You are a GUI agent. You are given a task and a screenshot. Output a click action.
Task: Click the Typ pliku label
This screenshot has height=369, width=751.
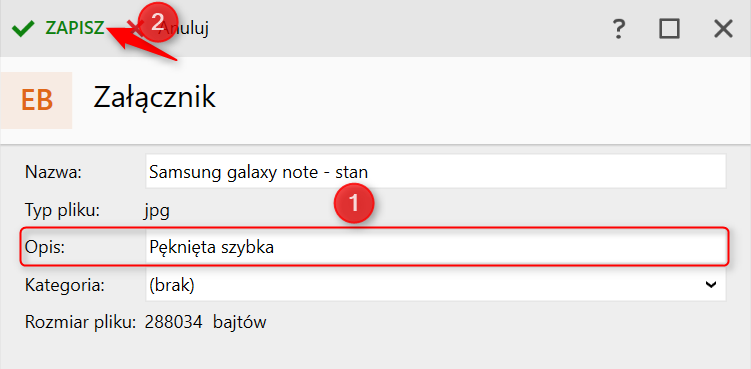coord(62,210)
